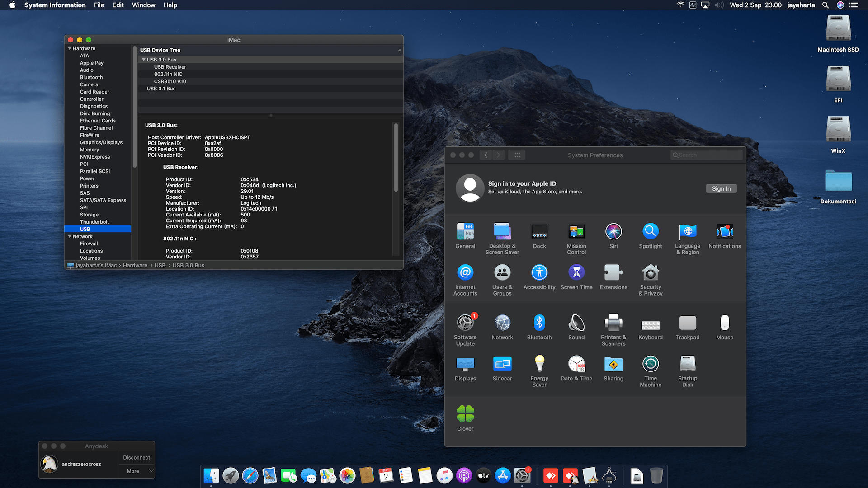Select Thunderbolt in the hardware list
This screenshot has width=868, height=488.
coord(94,222)
